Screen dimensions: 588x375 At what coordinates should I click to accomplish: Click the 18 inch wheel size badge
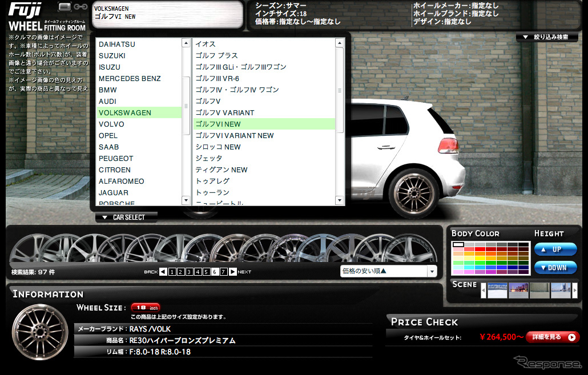click(x=146, y=307)
